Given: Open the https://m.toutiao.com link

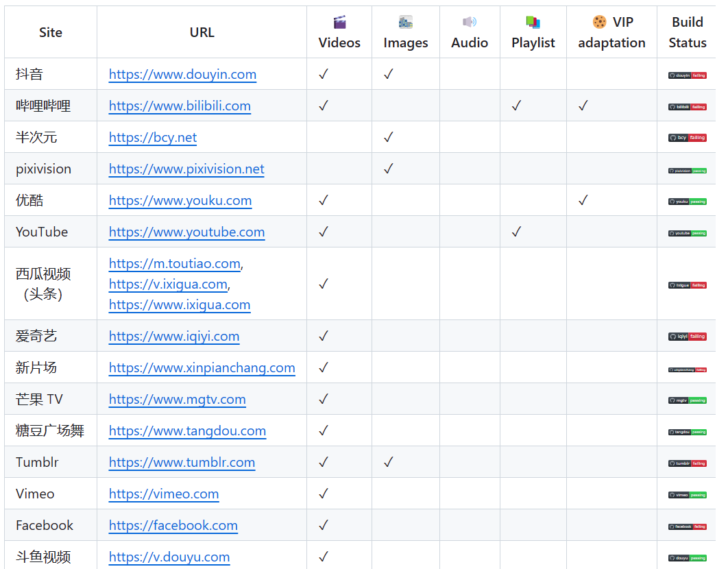Looking at the screenshot, I should point(175,264).
